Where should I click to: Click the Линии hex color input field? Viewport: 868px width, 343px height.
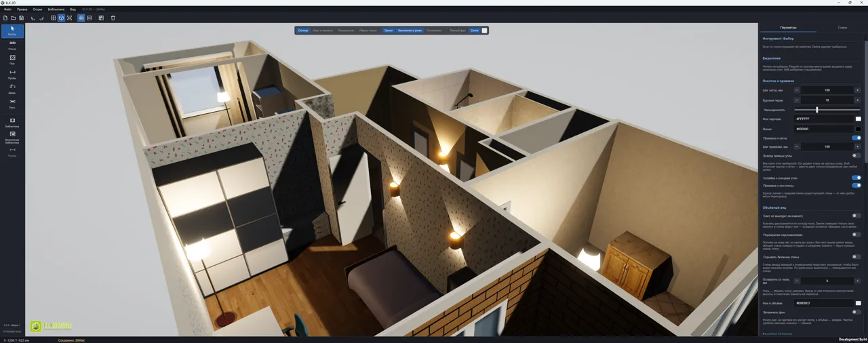pyautogui.click(x=824, y=128)
